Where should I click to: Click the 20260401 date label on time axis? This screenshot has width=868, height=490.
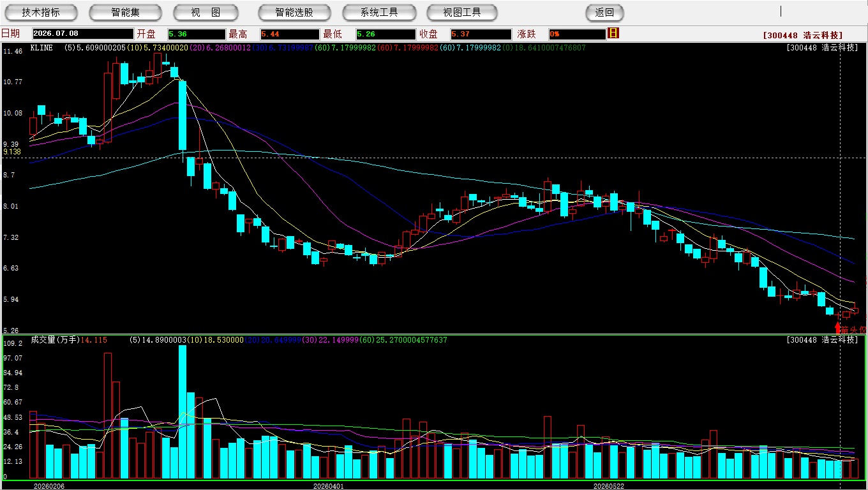click(x=328, y=486)
